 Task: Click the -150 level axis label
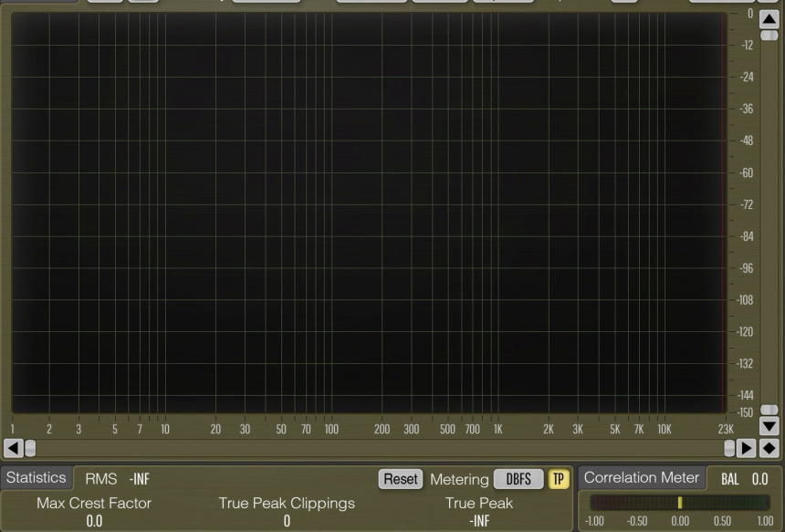coord(745,412)
